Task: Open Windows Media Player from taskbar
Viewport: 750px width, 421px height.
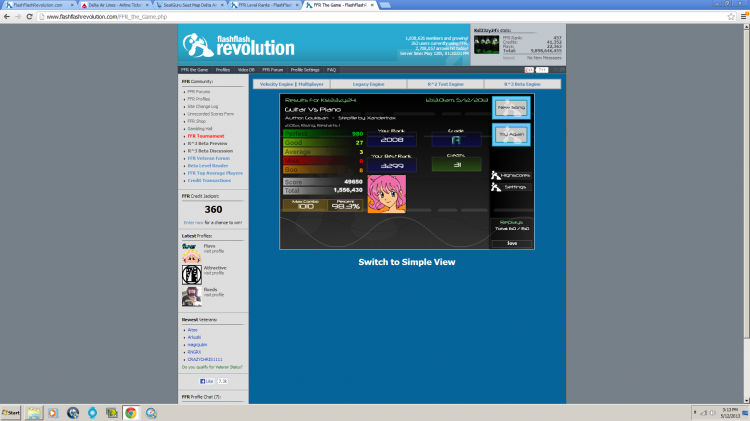Action: click(x=53, y=413)
